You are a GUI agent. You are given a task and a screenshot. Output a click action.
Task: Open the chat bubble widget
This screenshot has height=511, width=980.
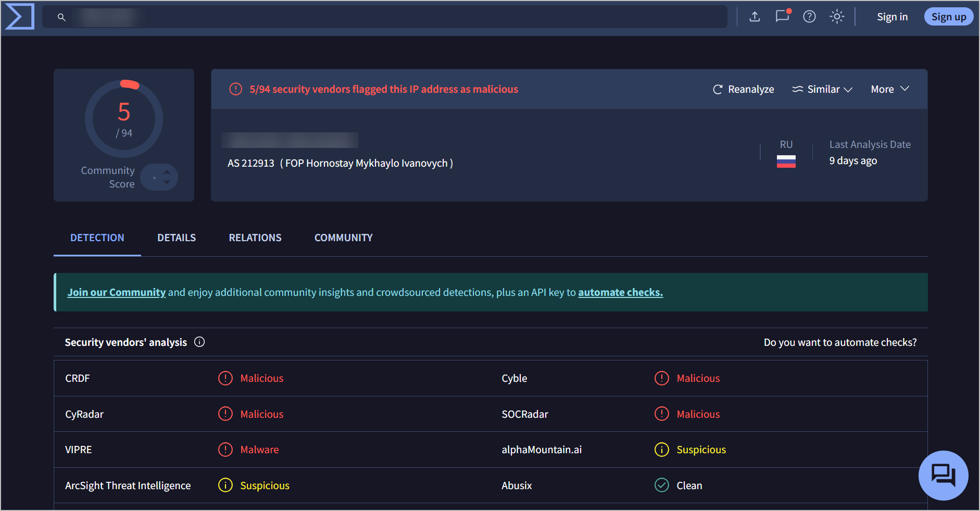pos(943,475)
